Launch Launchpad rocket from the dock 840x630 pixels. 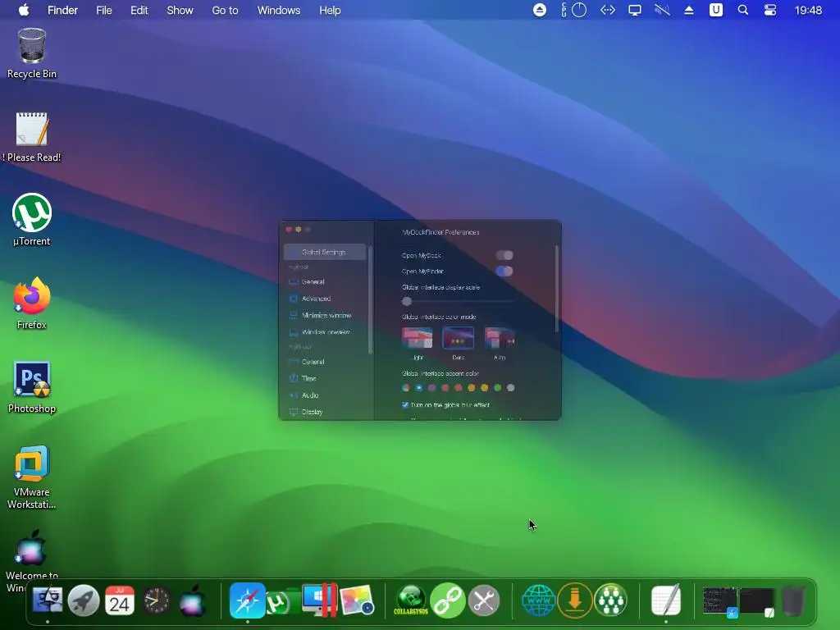tap(84, 600)
